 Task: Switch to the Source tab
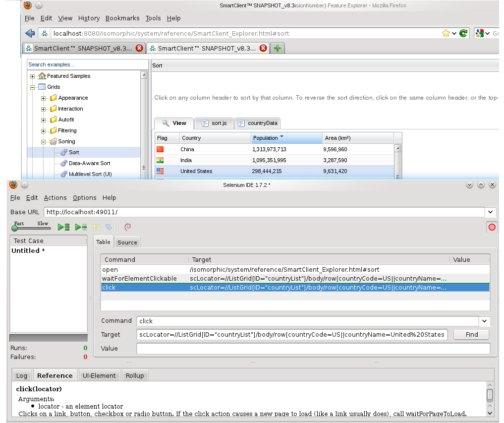pyautogui.click(x=127, y=242)
